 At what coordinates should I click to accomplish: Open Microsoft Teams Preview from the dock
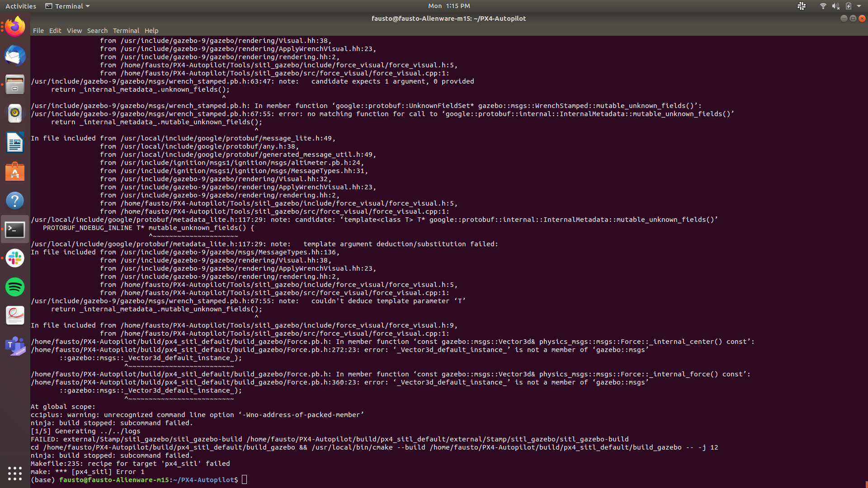15,346
